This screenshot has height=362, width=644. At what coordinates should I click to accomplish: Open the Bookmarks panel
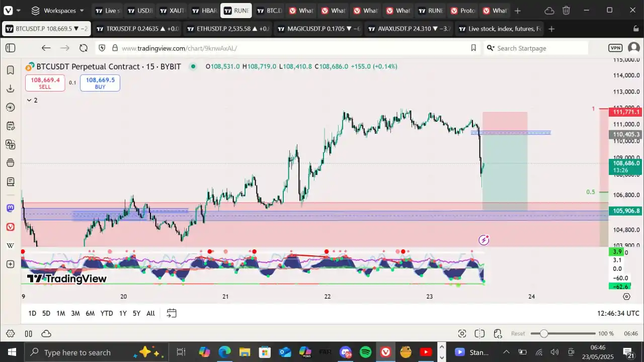pyautogui.click(x=10, y=70)
